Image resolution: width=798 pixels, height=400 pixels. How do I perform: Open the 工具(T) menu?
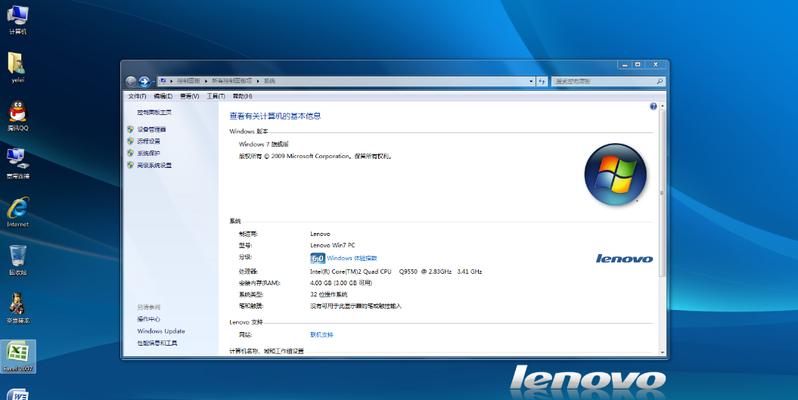click(x=216, y=96)
